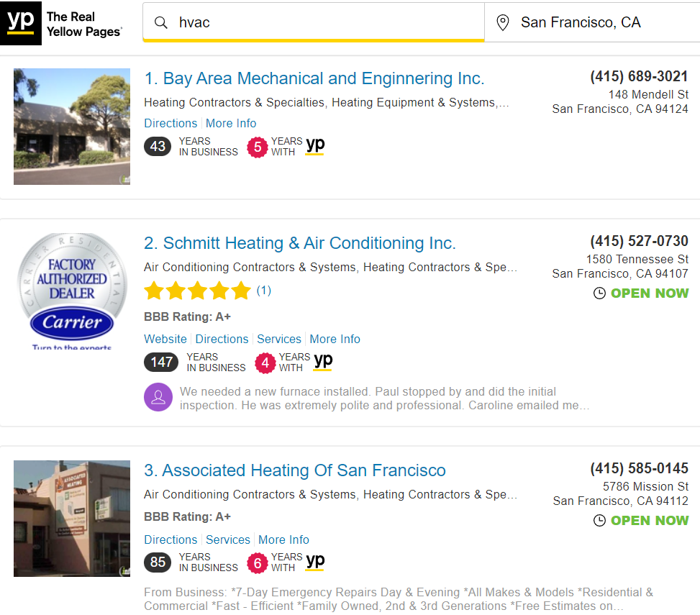Get Directions for Bay Area Mechanical
This screenshot has height=615, width=700.
[x=171, y=123]
